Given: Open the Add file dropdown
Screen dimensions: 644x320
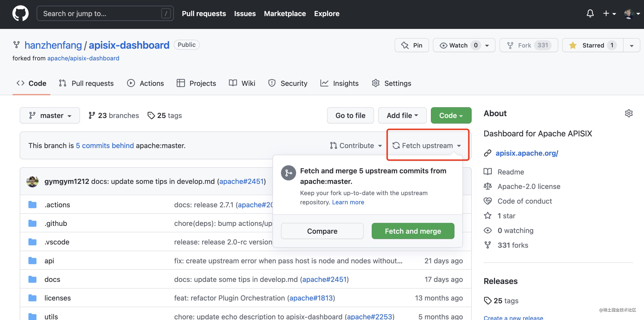Looking at the screenshot, I should coord(402,115).
